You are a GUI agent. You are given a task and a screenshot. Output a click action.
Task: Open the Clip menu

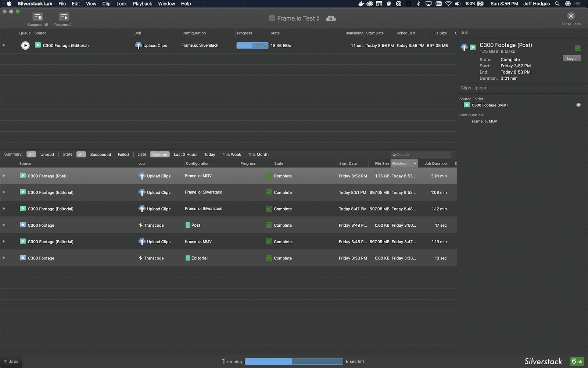(x=106, y=4)
